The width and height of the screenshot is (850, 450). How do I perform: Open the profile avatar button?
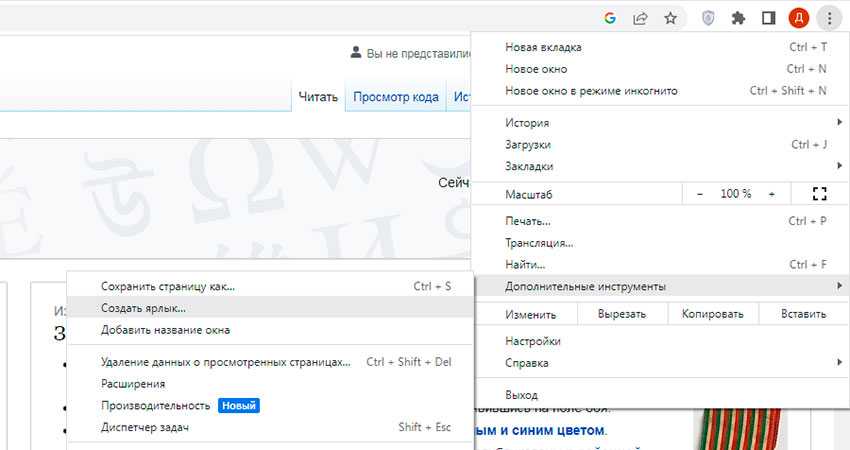click(x=798, y=18)
